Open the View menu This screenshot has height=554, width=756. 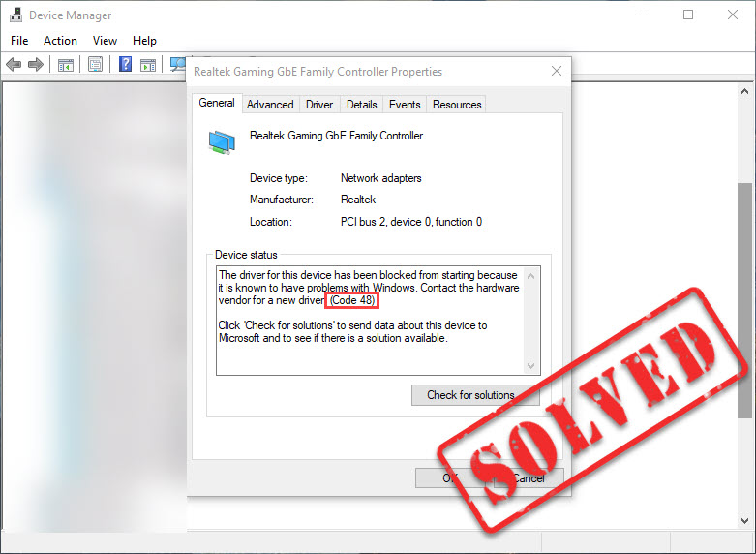[105, 41]
